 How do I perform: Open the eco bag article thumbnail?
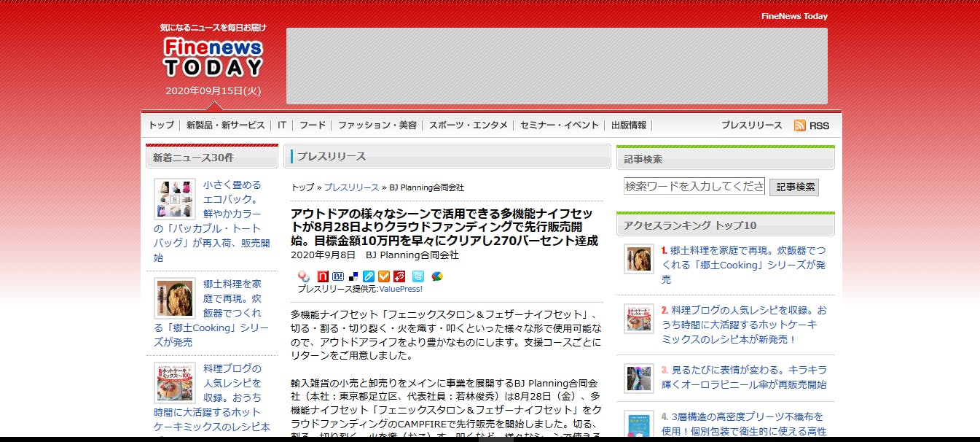tap(175, 199)
